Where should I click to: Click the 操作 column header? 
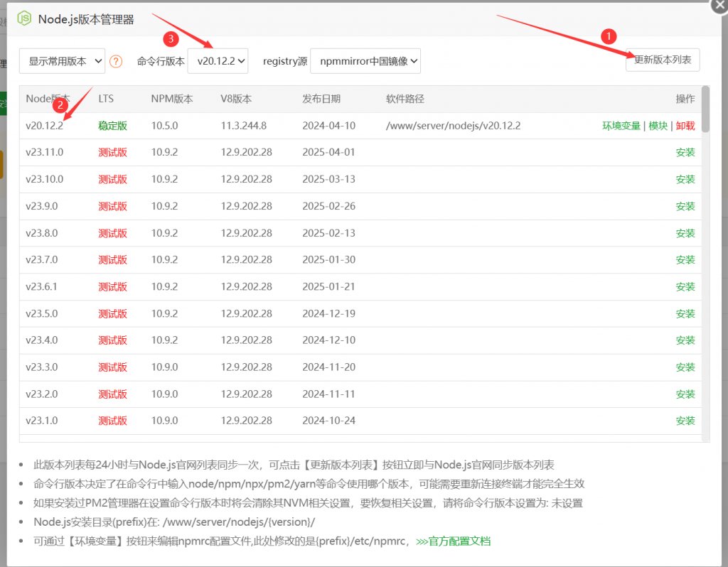[685, 99]
